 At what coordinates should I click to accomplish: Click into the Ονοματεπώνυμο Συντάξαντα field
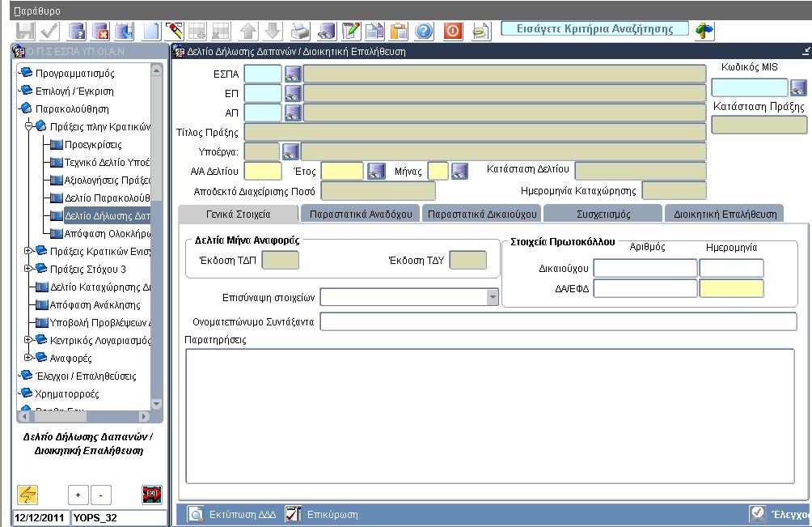pyautogui.click(x=558, y=321)
